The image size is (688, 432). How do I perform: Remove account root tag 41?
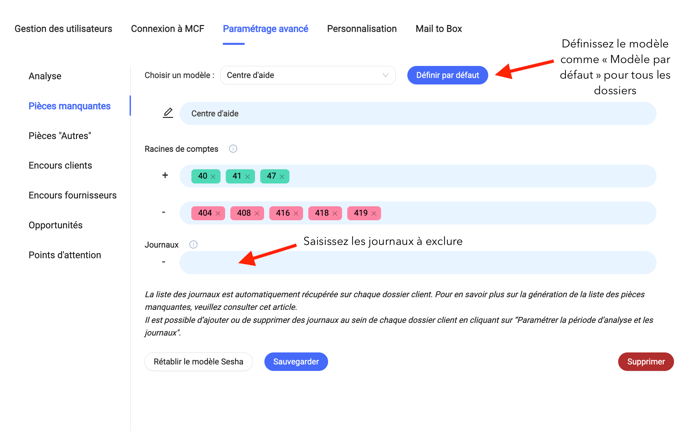pos(248,177)
